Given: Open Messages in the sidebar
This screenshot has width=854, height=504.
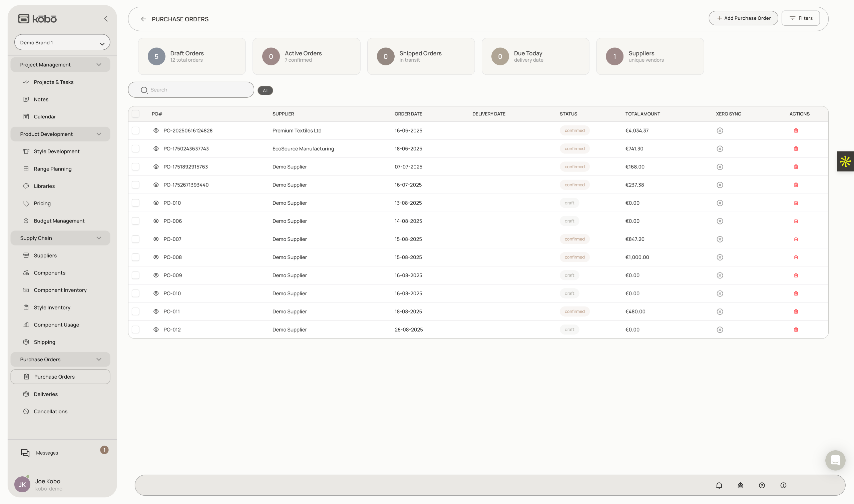Looking at the screenshot, I should point(47,453).
